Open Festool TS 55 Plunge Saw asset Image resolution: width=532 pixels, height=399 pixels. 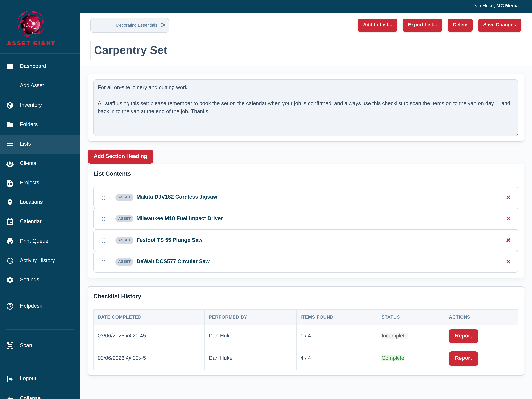[169, 240]
